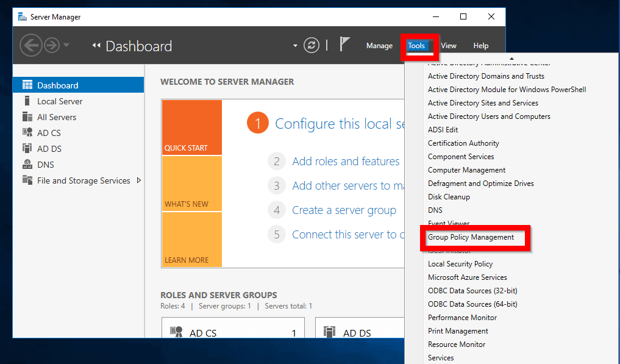Choose Microsoft Azure Services
This screenshot has width=620, height=364.
tap(468, 277)
